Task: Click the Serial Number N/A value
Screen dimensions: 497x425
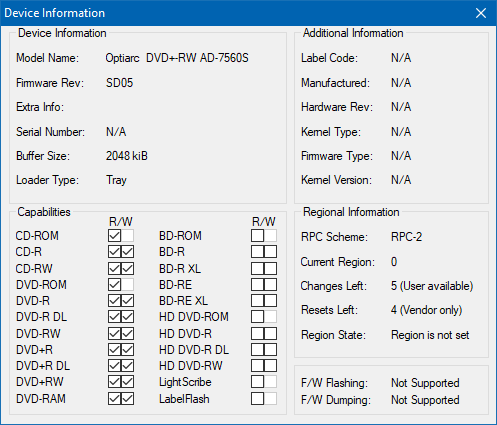Action: (116, 132)
